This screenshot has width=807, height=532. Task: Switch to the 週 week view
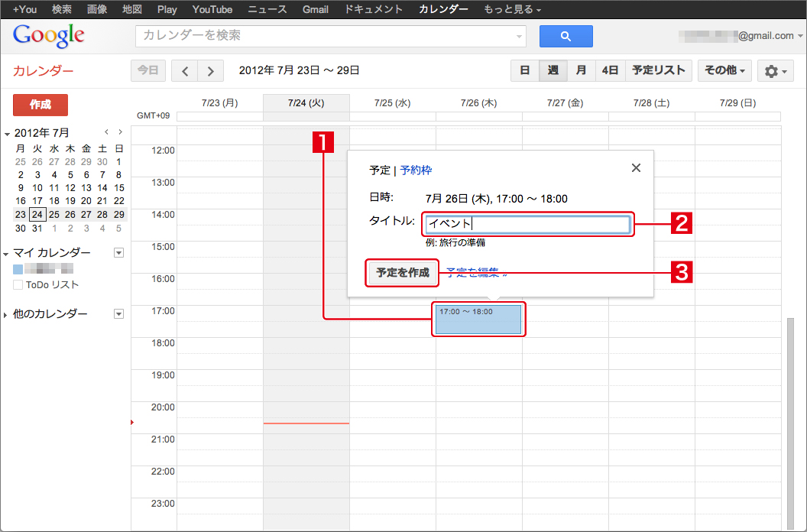553,70
